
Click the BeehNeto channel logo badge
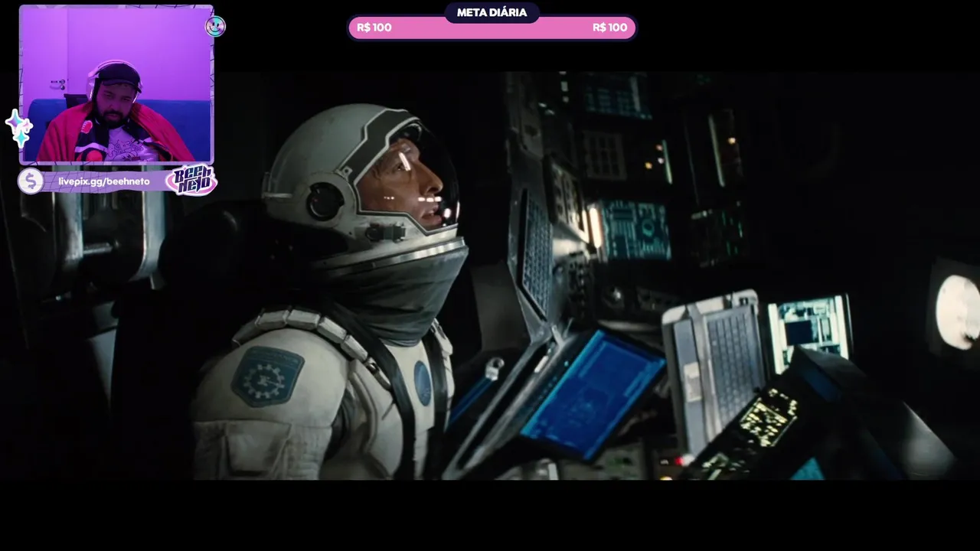pyautogui.click(x=191, y=181)
